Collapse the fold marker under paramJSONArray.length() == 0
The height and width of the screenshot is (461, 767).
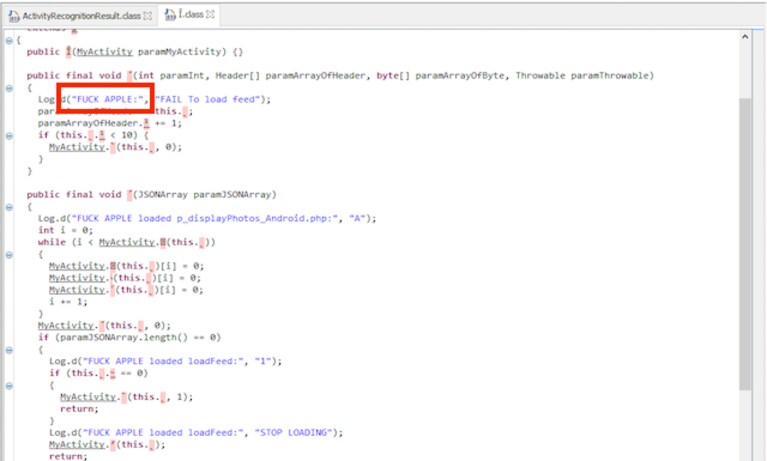coord(9,350)
